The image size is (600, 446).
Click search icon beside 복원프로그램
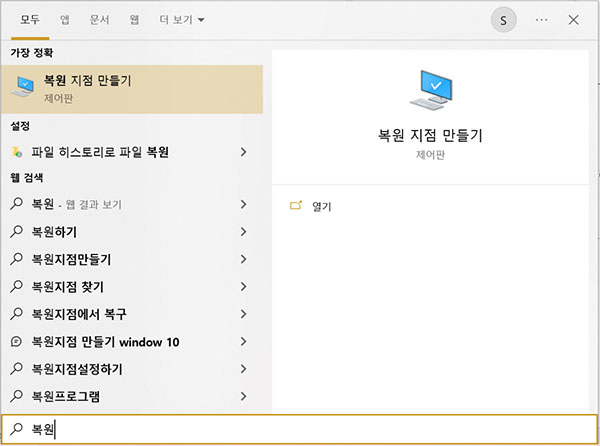[16, 396]
